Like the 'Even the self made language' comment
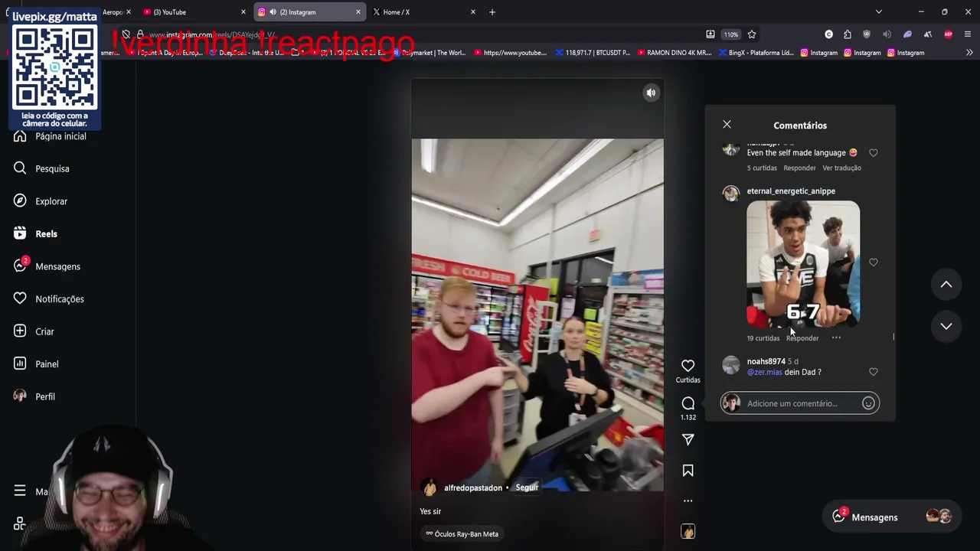Screen dimensions: 980x551 click(873, 153)
